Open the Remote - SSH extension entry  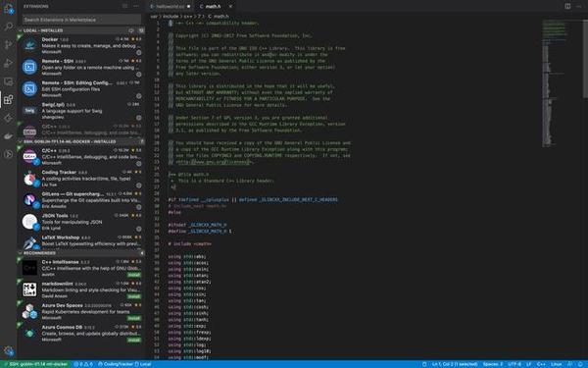click(81, 67)
